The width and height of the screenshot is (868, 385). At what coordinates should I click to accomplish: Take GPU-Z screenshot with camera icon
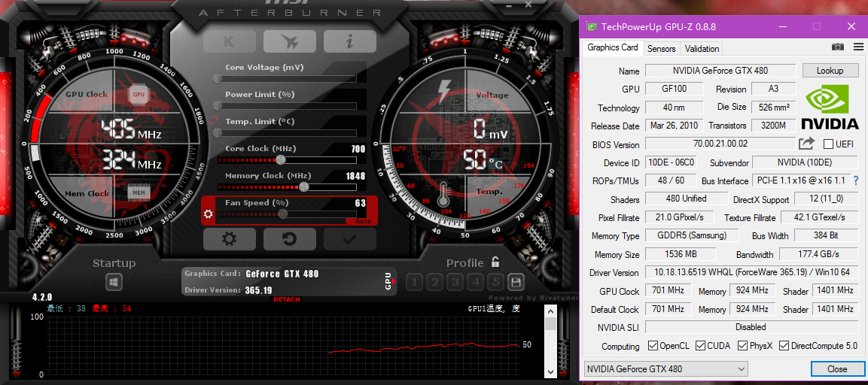838,47
